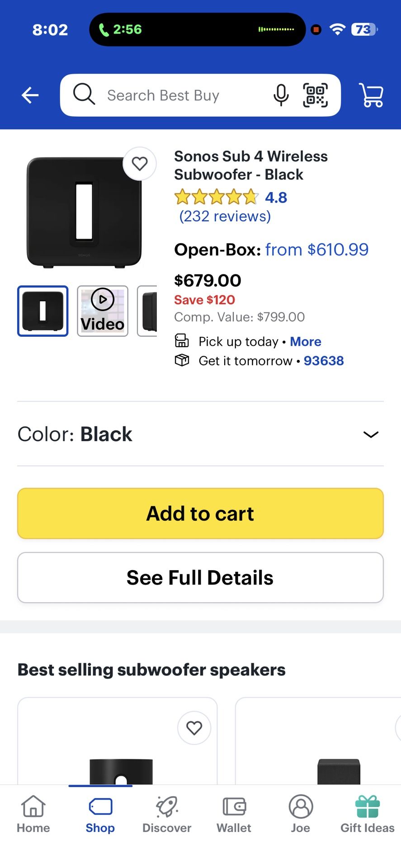Open the 232 reviews link
This screenshot has height=868, width=401.
225,217
